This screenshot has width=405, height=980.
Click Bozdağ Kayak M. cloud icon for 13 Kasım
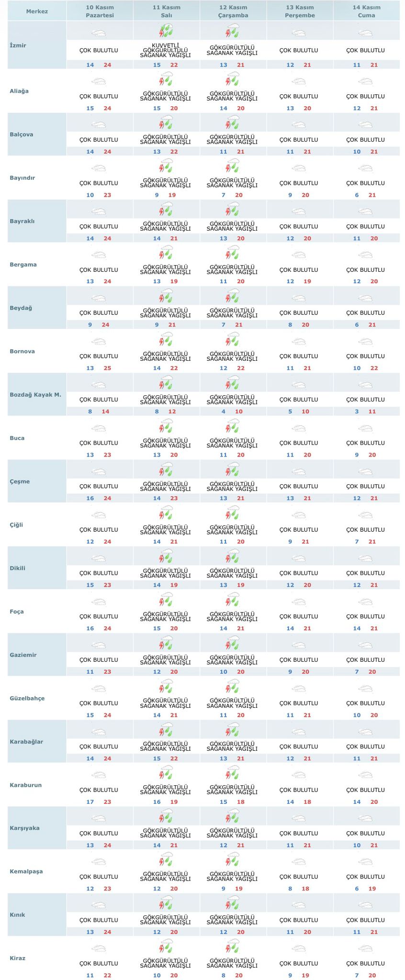point(299,385)
